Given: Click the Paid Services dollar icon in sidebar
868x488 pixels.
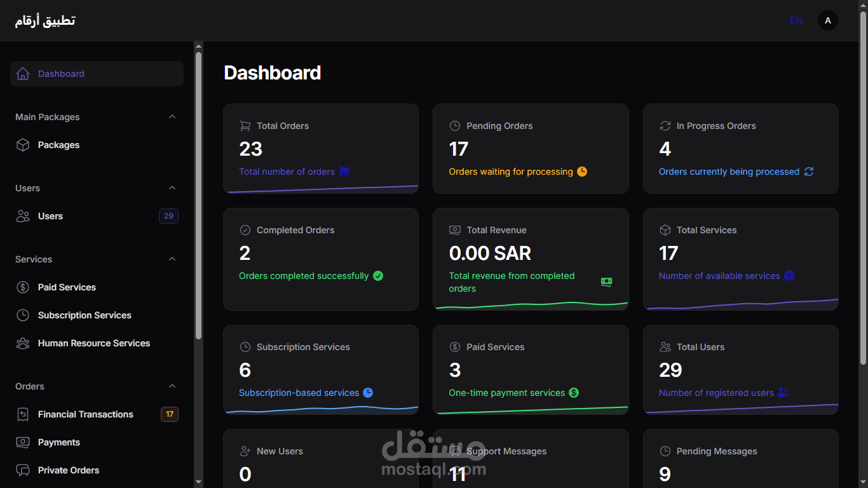Looking at the screenshot, I should 23,287.
